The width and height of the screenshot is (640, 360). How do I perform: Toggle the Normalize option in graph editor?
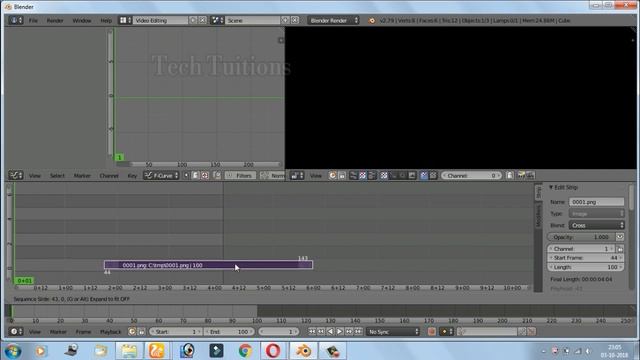click(272, 176)
